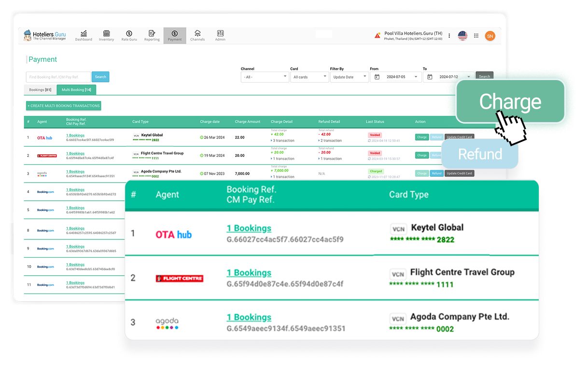
Task: Open the Reporting icon in navigation
Action: (152, 33)
